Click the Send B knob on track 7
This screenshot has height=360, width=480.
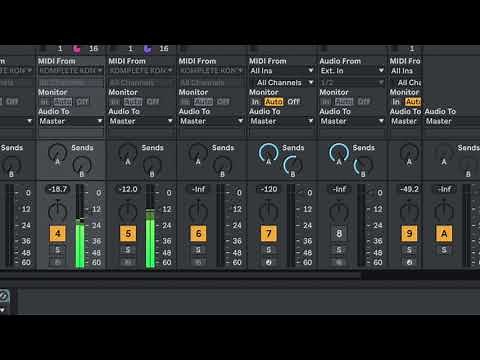293,165
